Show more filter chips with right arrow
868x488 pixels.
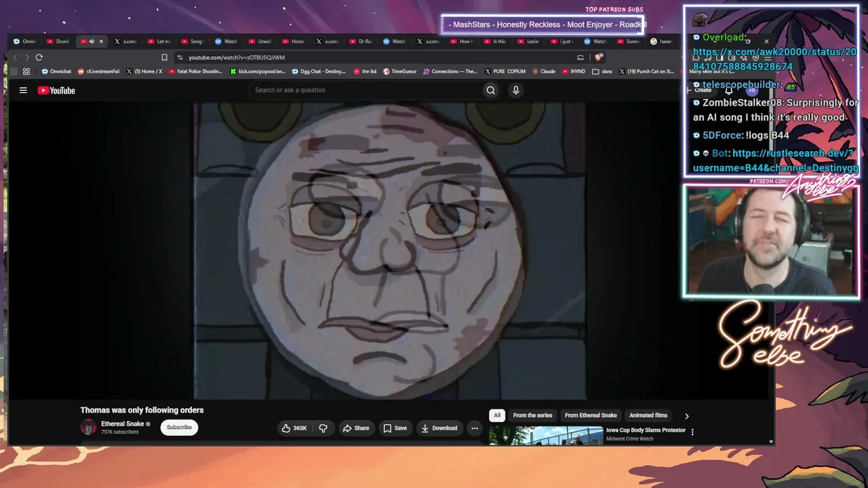(x=686, y=416)
